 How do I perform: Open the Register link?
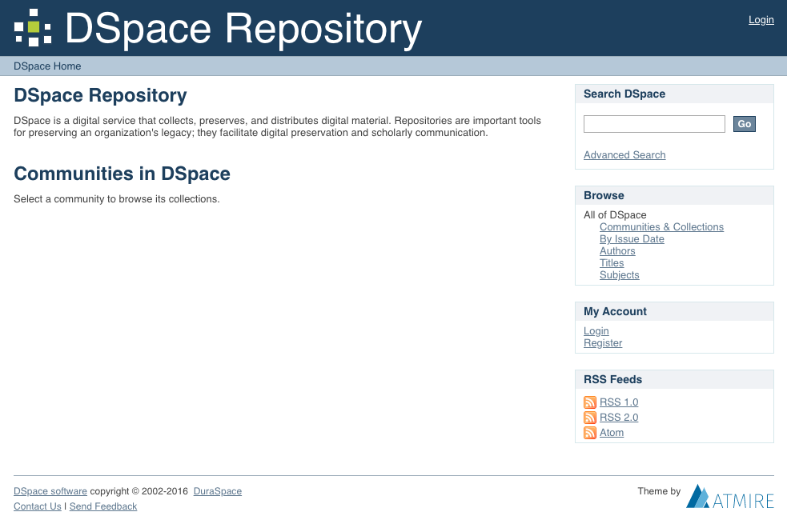pos(603,343)
